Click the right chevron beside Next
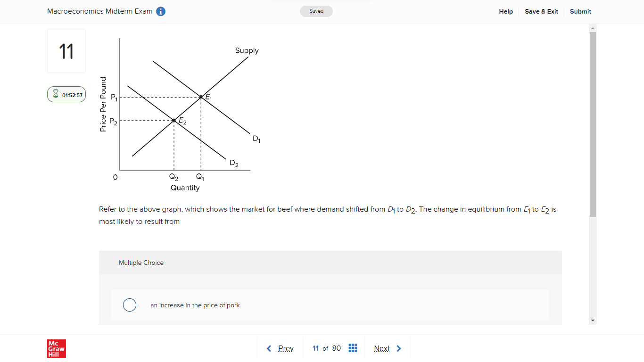The width and height of the screenshot is (644, 362). click(x=398, y=348)
